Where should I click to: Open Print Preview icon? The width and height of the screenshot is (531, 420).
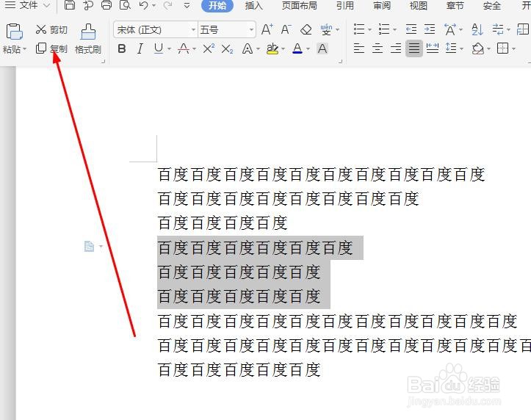click(125, 5)
